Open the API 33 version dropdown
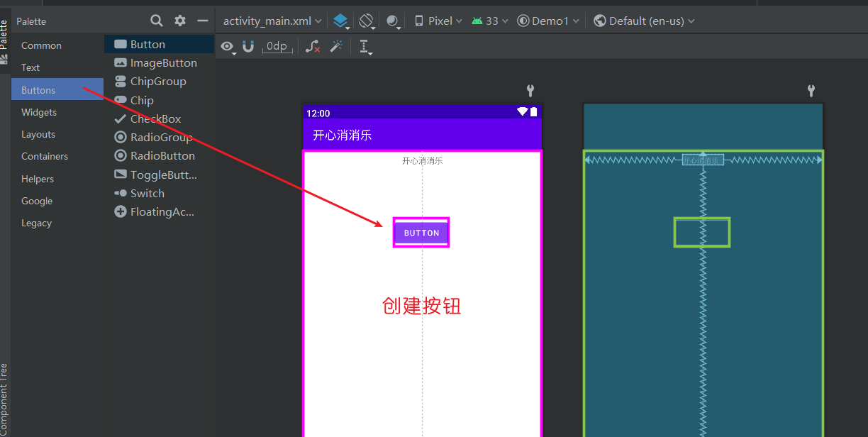Screen dimensions: 868x437 click(489, 21)
